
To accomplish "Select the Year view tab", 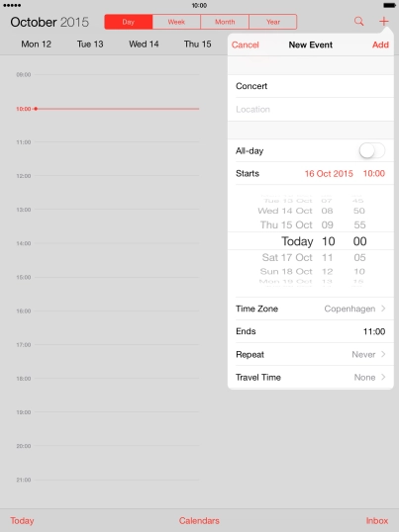I will (x=273, y=22).
